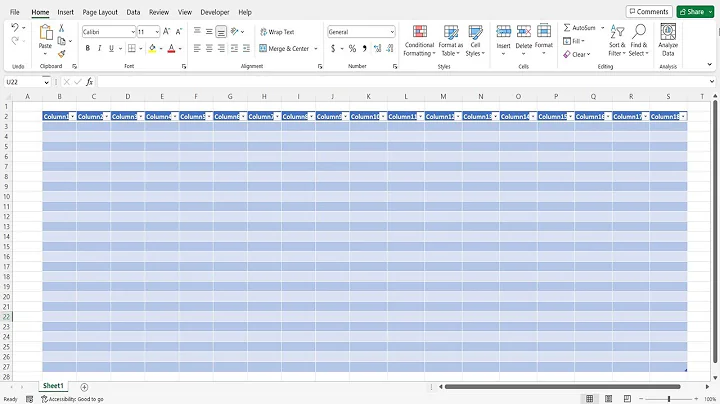This screenshot has height=404, width=720.
Task: Open Sort & Filter menu
Action: pos(617,41)
